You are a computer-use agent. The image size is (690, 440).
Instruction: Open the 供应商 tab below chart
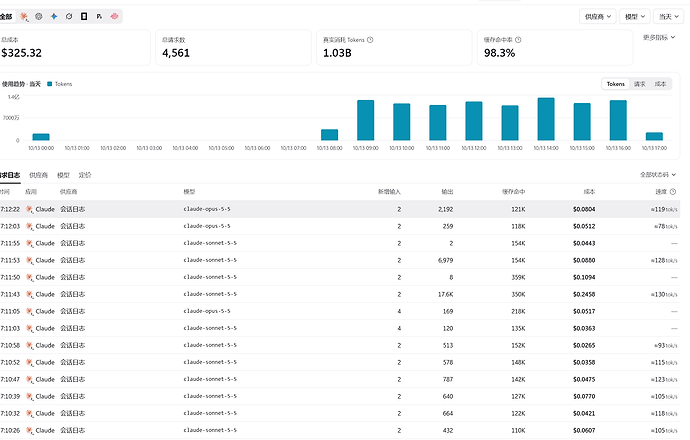pos(38,175)
